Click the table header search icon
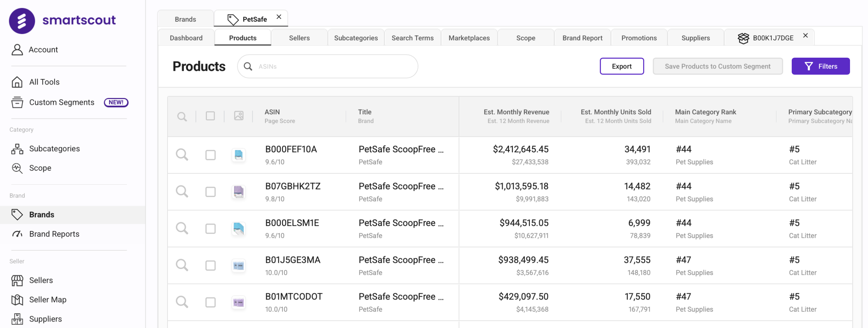This screenshot has height=328, width=868. tap(182, 116)
